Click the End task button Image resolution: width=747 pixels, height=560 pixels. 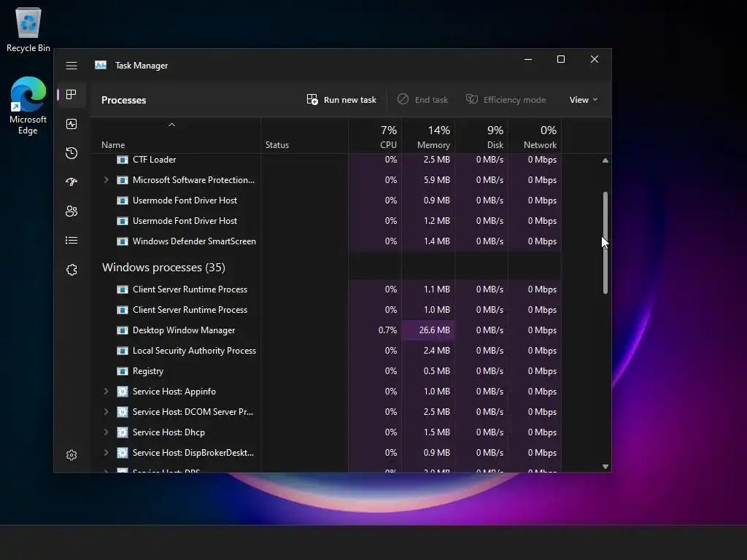(422, 99)
